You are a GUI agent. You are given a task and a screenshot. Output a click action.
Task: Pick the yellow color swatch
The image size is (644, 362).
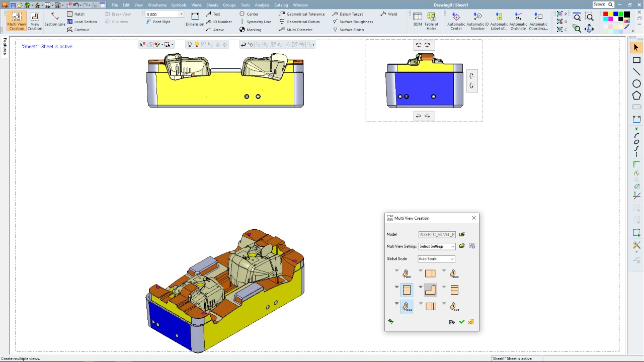[611, 15]
